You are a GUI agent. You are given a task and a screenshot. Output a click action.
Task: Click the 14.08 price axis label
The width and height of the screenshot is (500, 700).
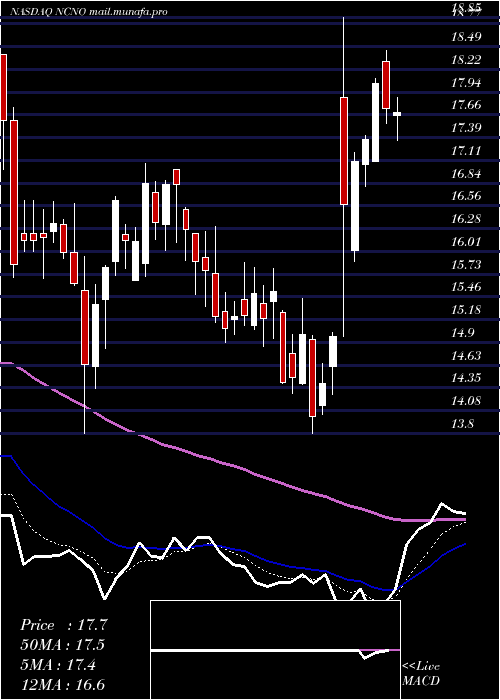point(466,401)
